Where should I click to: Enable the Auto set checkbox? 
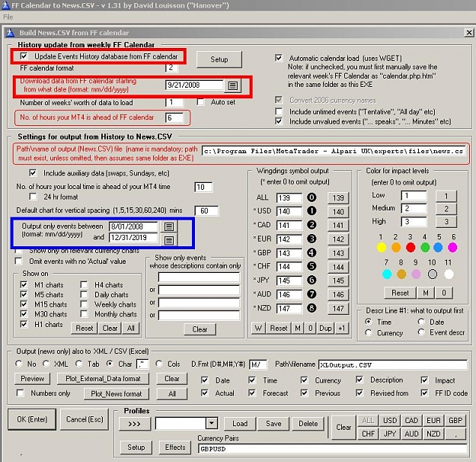(200, 102)
